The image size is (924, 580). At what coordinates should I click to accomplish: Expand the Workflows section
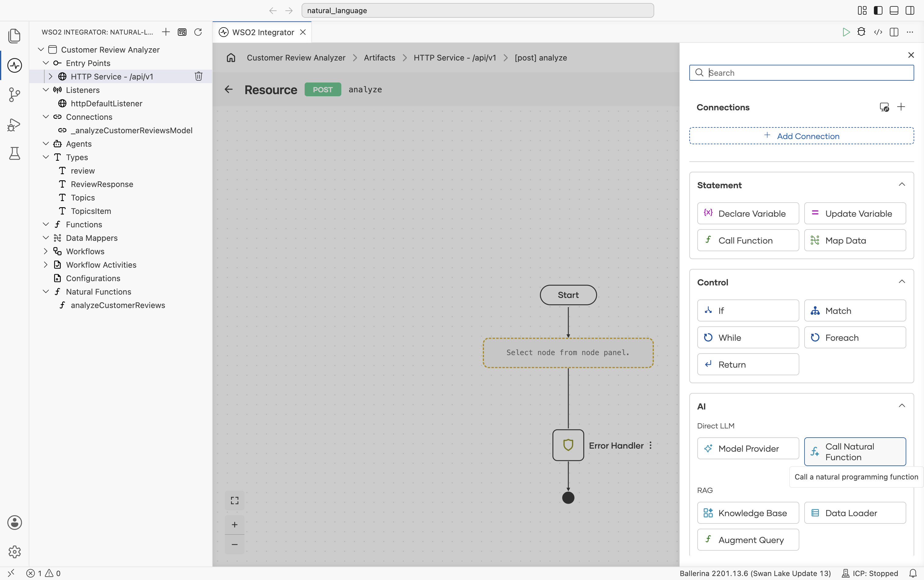pyautogui.click(x=46, y=251)
